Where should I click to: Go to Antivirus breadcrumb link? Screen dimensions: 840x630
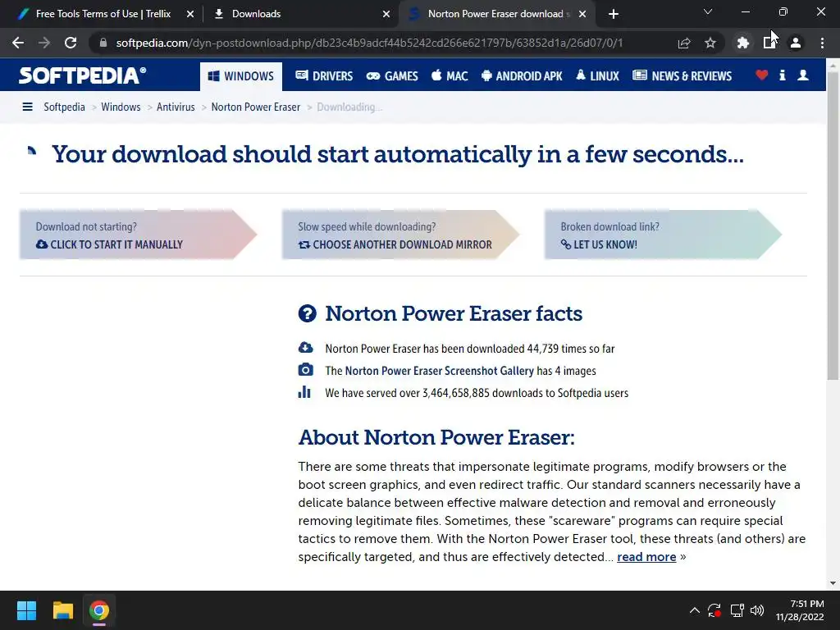pyautogui.click(x=176, y=107)
